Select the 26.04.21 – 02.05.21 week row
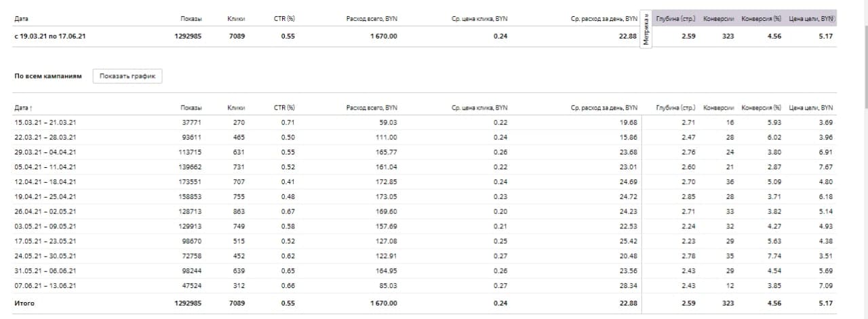 (x=45, y=212)
